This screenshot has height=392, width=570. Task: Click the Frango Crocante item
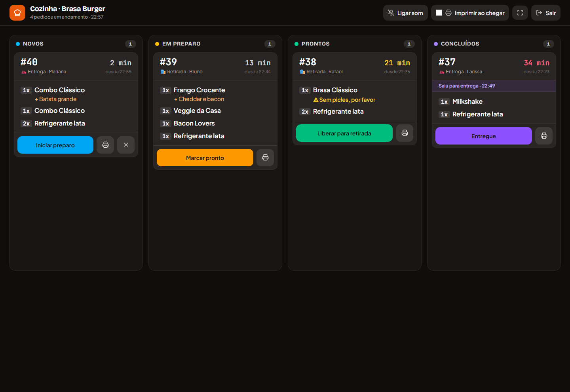[199, 90]
